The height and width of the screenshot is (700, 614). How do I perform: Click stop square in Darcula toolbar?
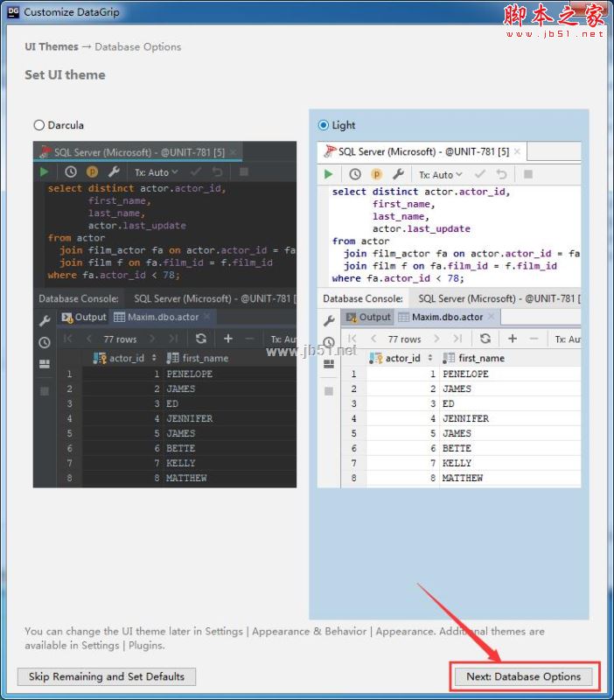(244, 171)
